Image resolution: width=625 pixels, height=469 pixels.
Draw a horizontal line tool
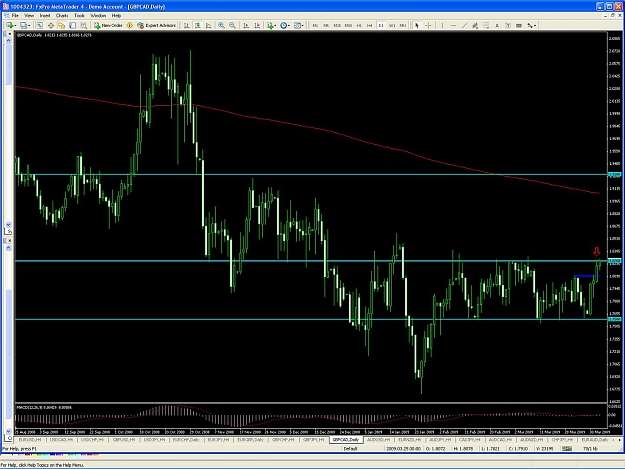(453, 25)
